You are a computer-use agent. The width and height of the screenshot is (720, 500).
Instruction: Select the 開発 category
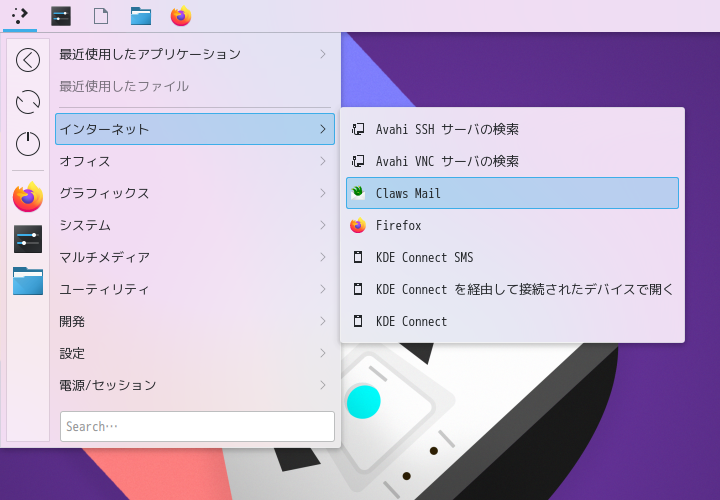195,321
